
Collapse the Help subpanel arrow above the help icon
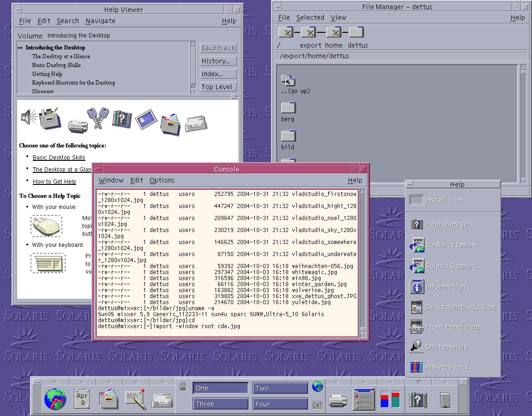(x=418, y=382)
